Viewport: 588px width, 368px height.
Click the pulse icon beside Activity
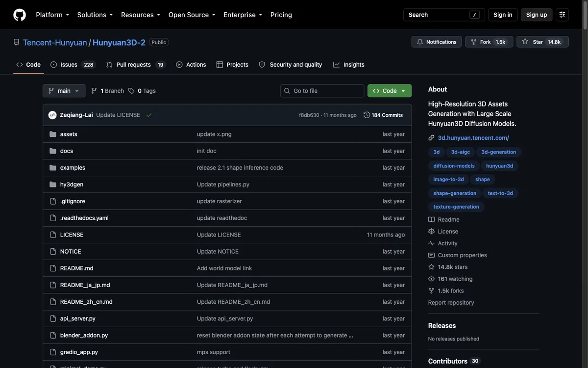click(x=431, y=243)
